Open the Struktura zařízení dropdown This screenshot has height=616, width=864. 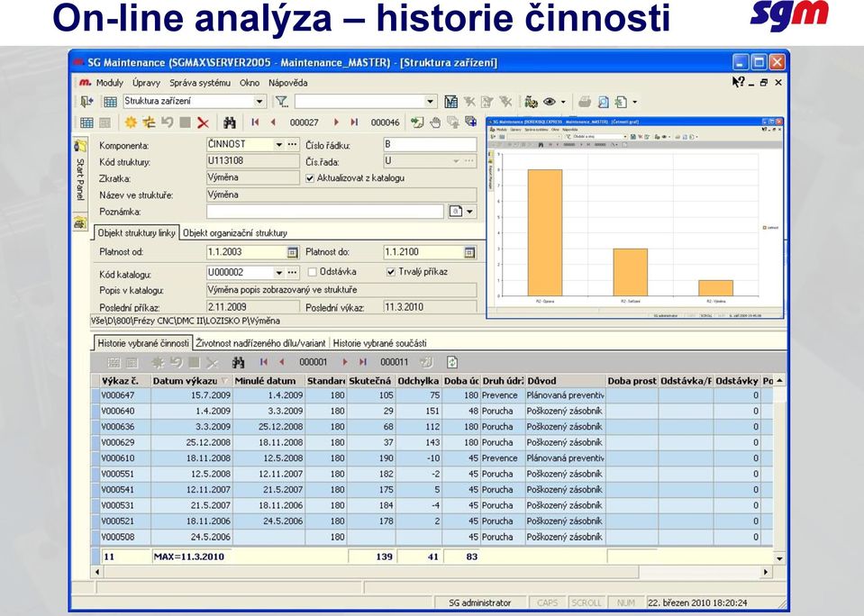point(259,102)
